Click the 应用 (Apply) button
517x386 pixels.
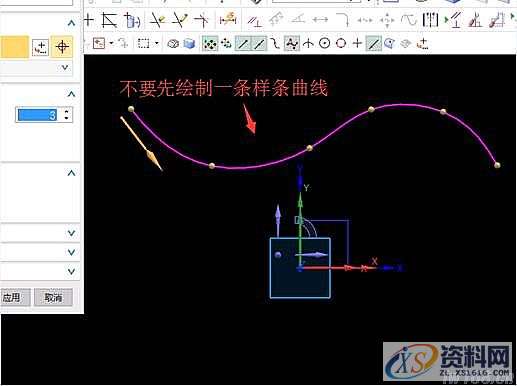(14, 297)
